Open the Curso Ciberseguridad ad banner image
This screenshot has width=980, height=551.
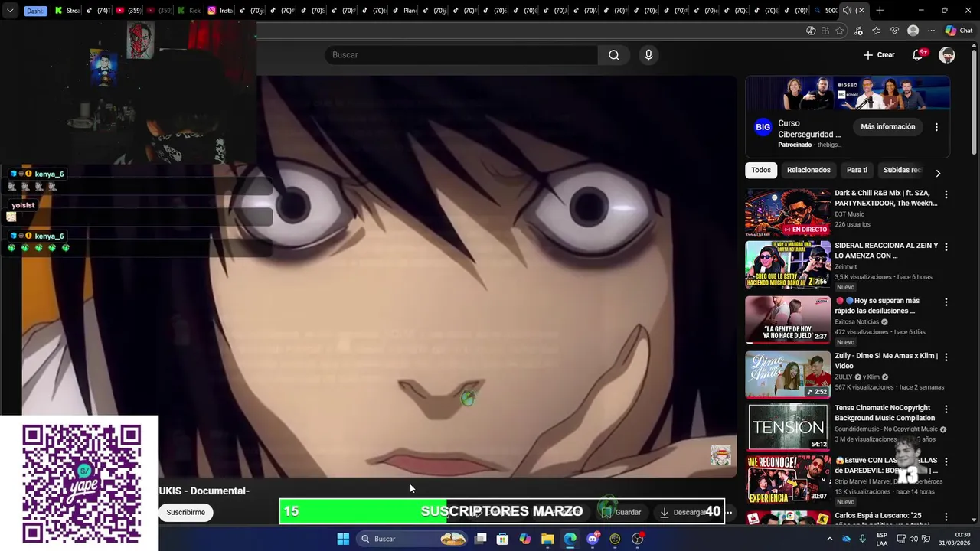click(x=848, y=93)
